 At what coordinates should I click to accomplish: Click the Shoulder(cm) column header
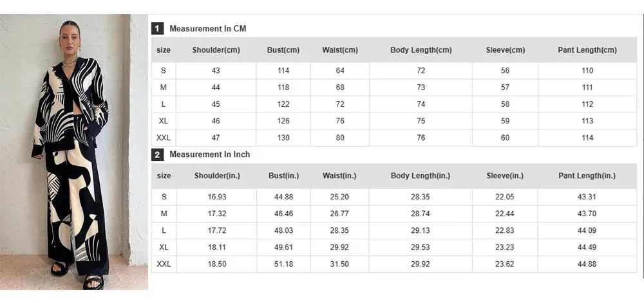216,50
